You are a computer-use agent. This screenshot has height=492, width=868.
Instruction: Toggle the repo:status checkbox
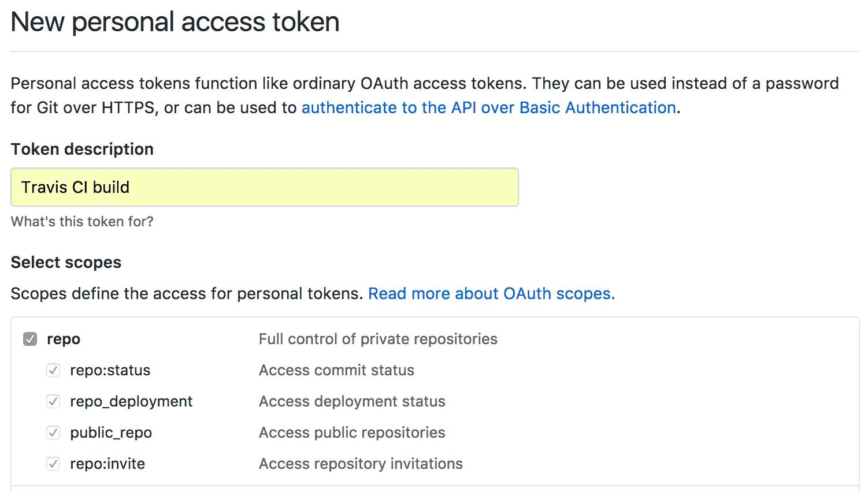tap(53, 370)
